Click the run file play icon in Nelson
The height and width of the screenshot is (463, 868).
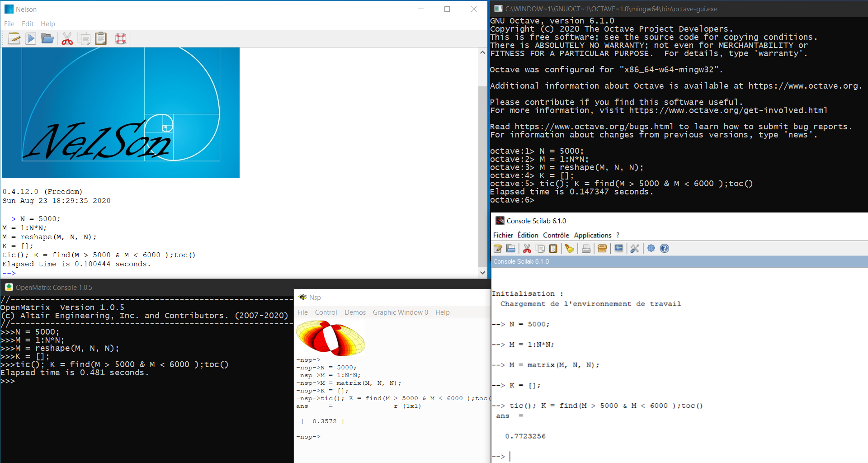click(31, 39)
